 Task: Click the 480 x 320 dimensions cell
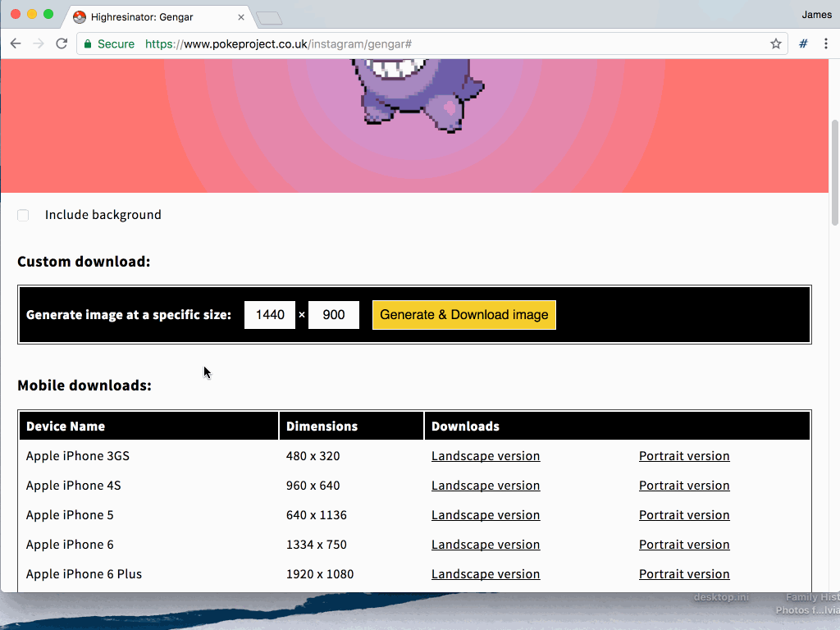pyautogui.click(x=313, y=456)
